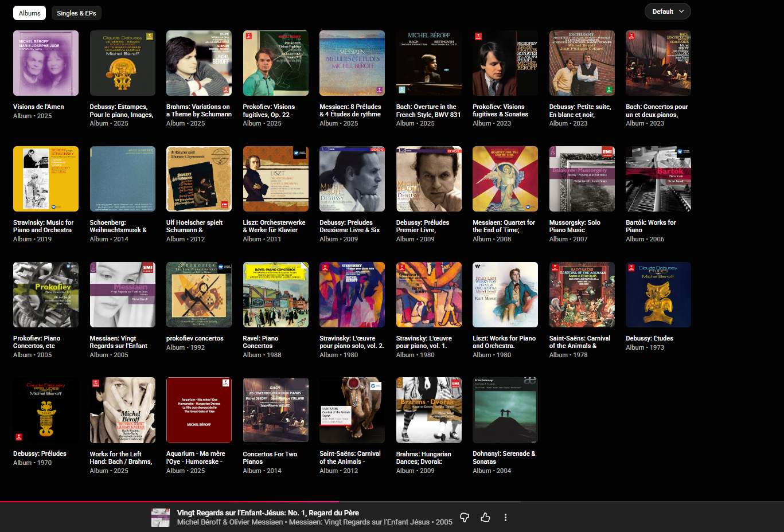Open Olivier Messiaen artist link in player bar

pyautogui.click(x=256, y=522)
